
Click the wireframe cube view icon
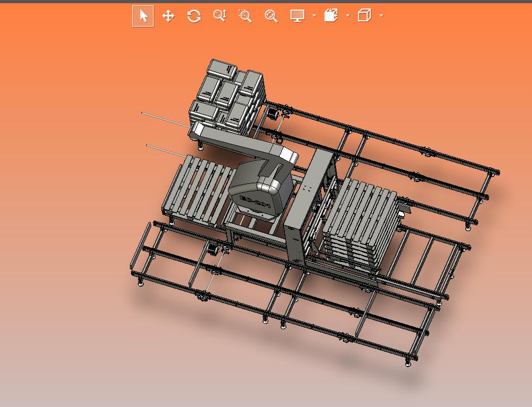pos(365,15)
